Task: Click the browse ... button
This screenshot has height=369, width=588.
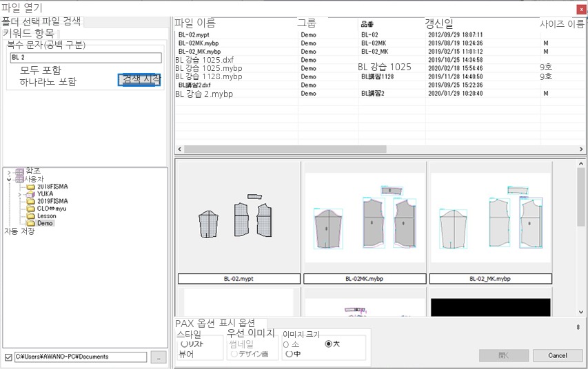Action: pyautogui.click(x=159, y=357)
